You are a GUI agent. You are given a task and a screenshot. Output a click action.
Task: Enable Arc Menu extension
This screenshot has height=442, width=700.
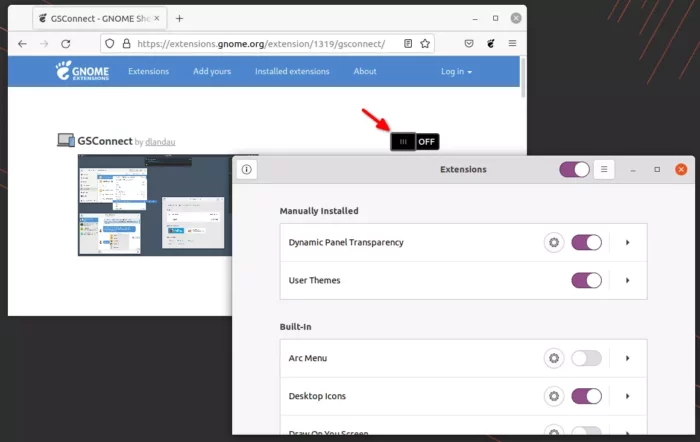pos(587,358)
